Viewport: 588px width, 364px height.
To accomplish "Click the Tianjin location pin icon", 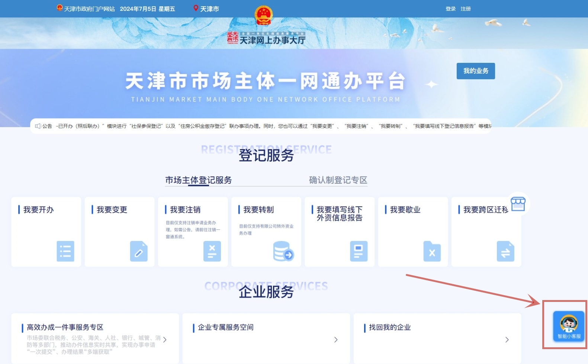I will click(196, 8).
